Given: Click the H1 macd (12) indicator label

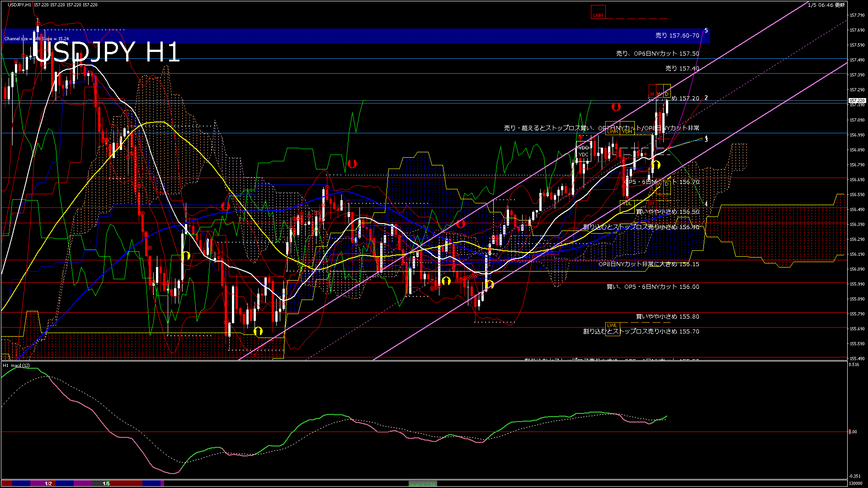Looking at the screenshot, I should pyautogui.click(x=17, y=365).
